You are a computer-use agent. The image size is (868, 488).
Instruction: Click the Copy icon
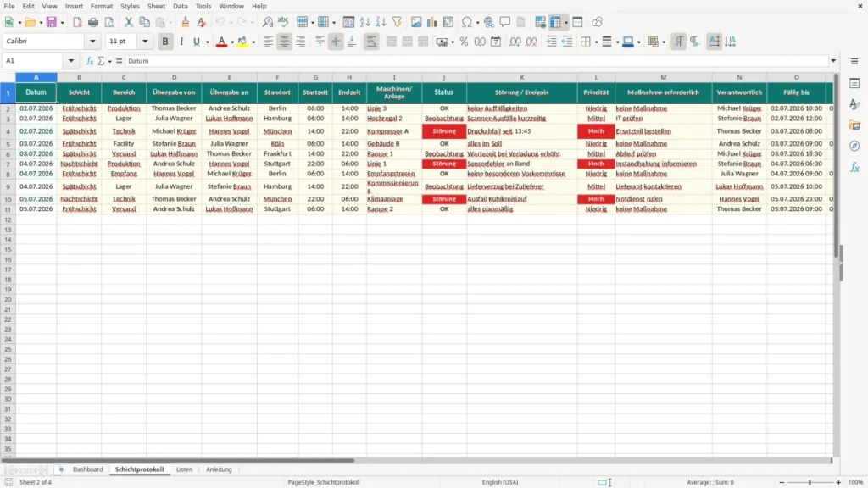click(x=144, y=22)
